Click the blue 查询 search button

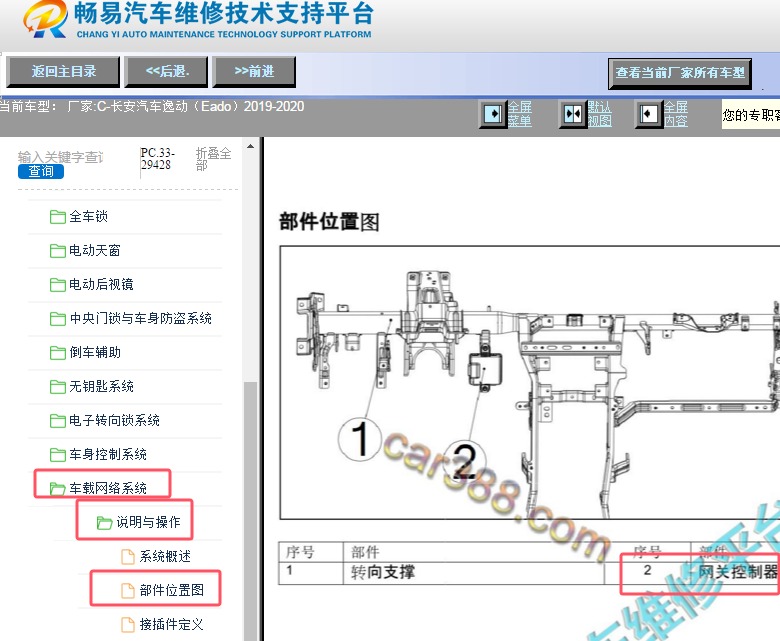pos(41,172)
